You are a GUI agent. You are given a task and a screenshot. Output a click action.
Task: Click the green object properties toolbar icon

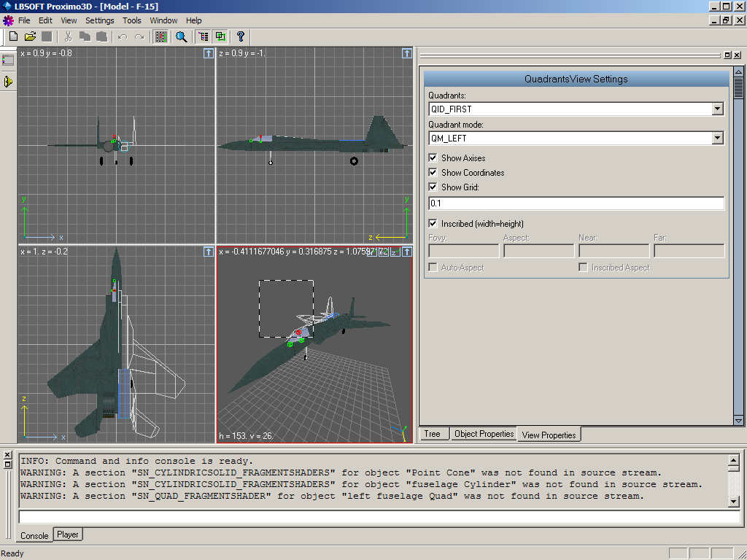[220, 36]
